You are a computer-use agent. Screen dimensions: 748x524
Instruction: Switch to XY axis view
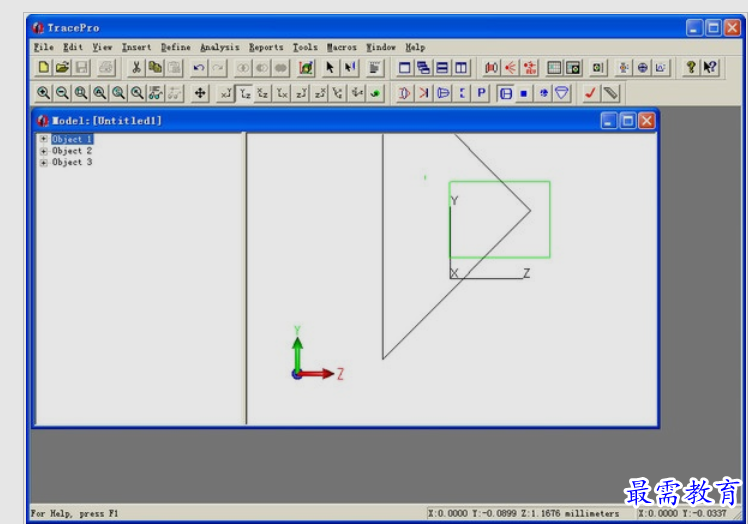pyautogui.click(x=226, y=93)
